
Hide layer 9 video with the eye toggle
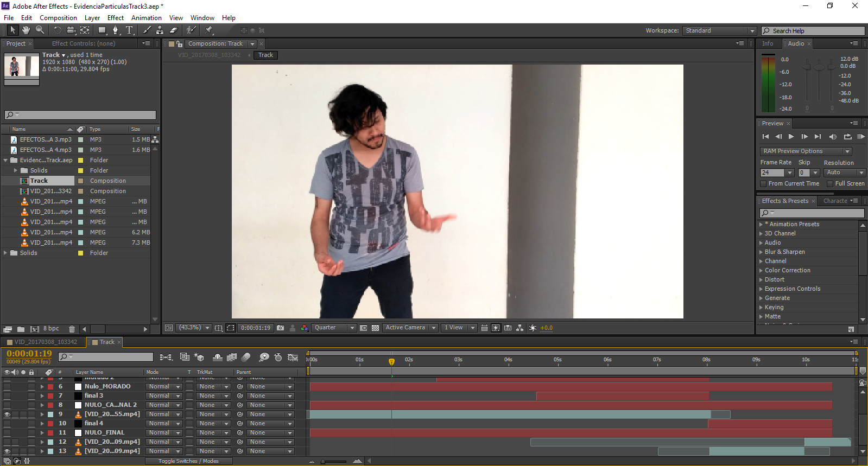(x=7, y=414)
